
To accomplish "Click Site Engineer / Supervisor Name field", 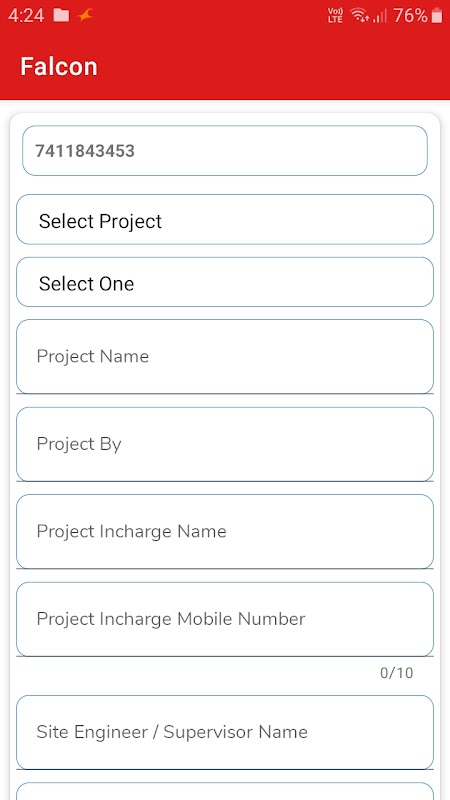I will point(225,732).
